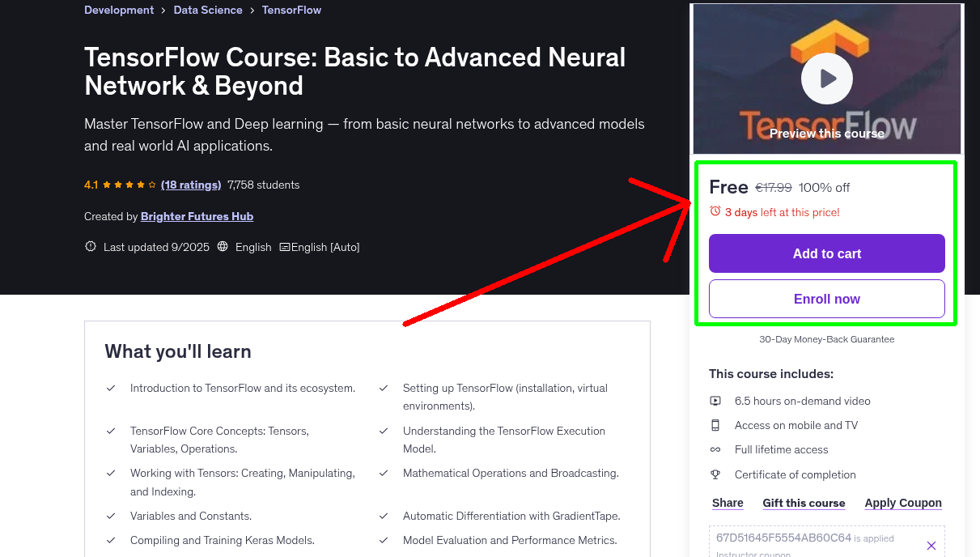
Task: Click Enroll now
Action: coord(826,299)
